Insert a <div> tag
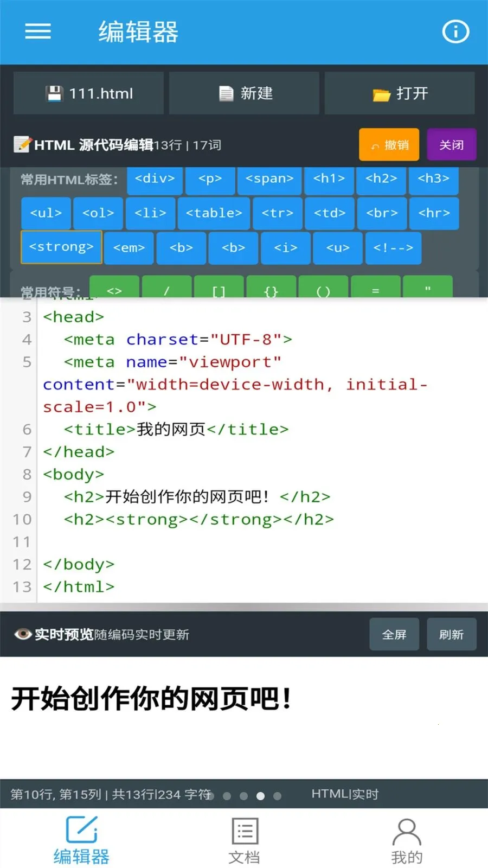The image size is (488, 868). pyautogui.click(x=155, y=180)
